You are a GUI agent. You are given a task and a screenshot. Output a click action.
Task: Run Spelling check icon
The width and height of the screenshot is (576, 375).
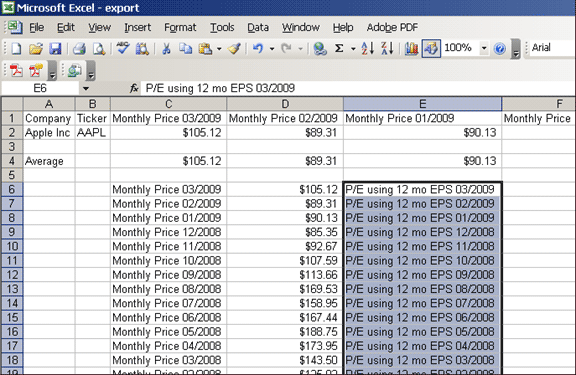pos(123,48)
